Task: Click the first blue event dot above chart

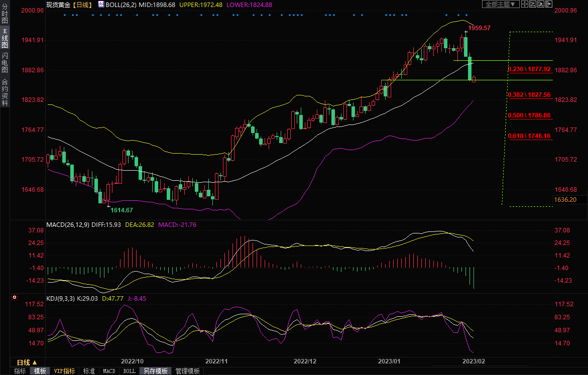Action: [65, 15]
